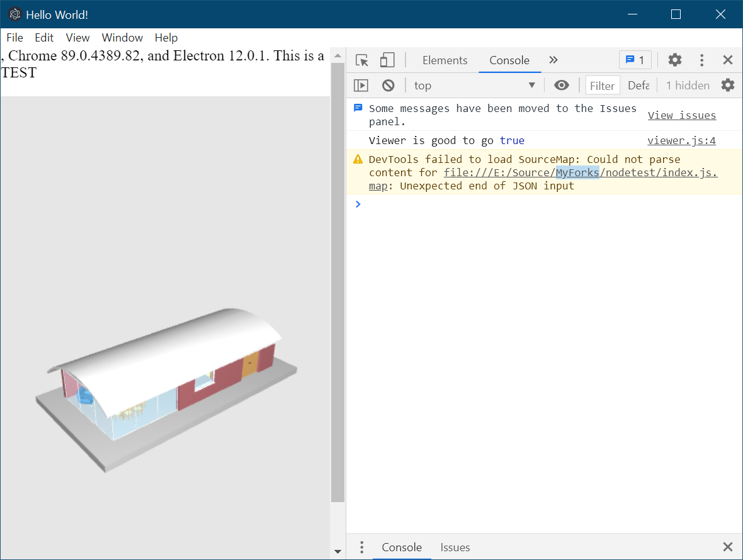Image resolution: width=743 pixels, height=560 pixels.
Task: Select the Inspect Element tool
Action: 361,60
